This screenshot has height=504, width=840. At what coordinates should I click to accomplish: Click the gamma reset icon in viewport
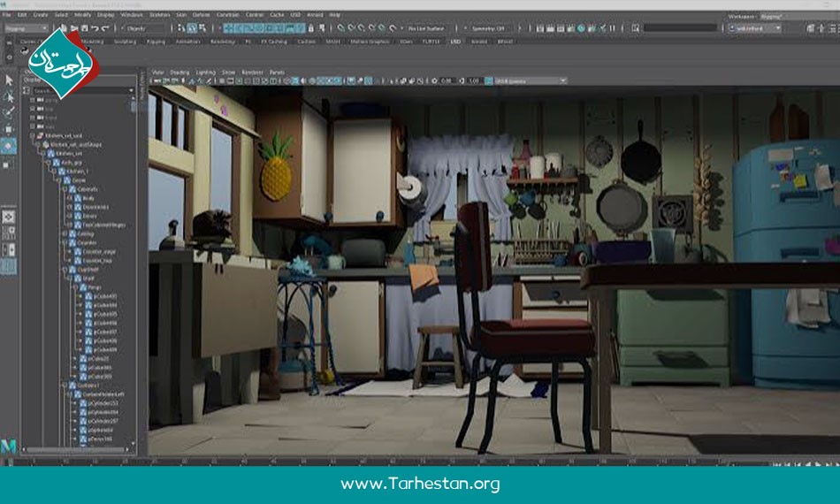coord(462,80)
